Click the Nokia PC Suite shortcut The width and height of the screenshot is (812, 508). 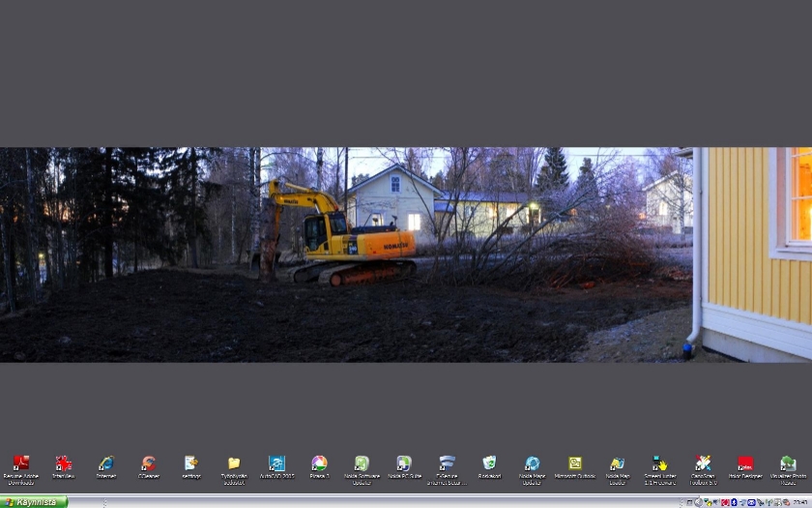click(404, 463)
